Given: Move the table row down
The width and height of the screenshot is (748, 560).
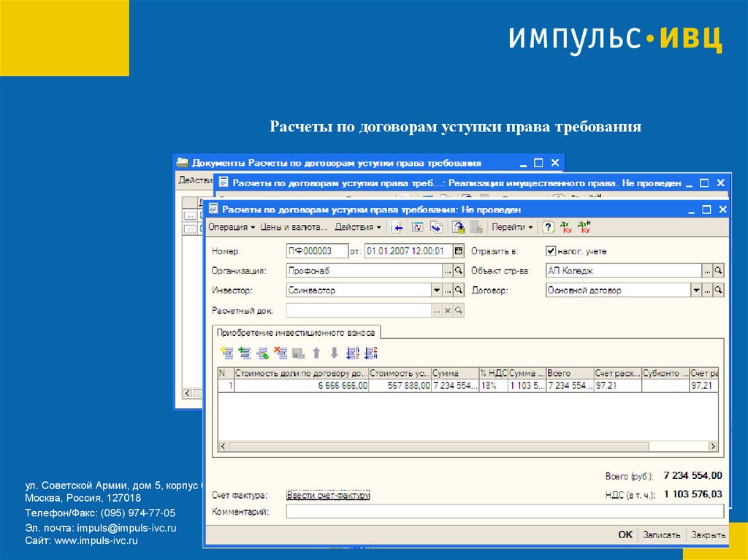Looking at the screenshot, I should [x=335, y=353].
